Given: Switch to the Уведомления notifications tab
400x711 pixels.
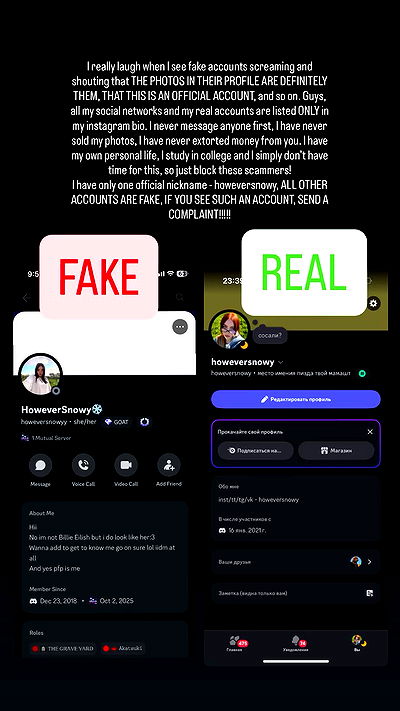Looking at the screenshot, I should 295,644.
